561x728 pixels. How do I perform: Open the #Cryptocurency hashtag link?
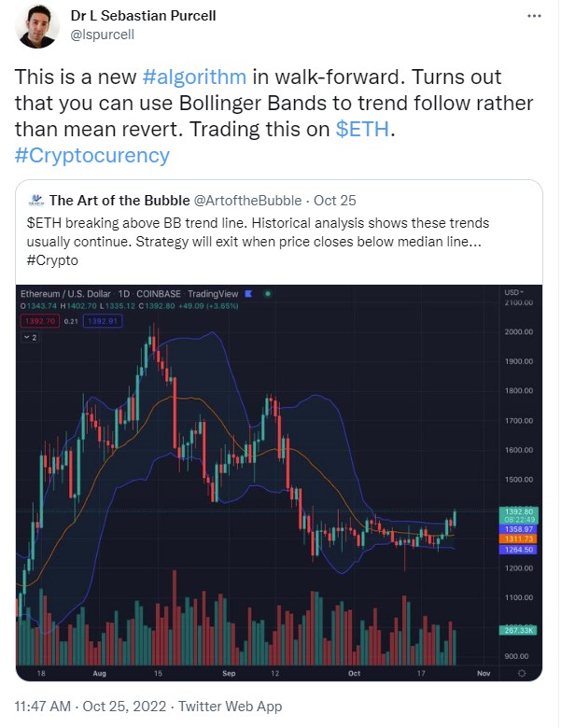(92, 156)
